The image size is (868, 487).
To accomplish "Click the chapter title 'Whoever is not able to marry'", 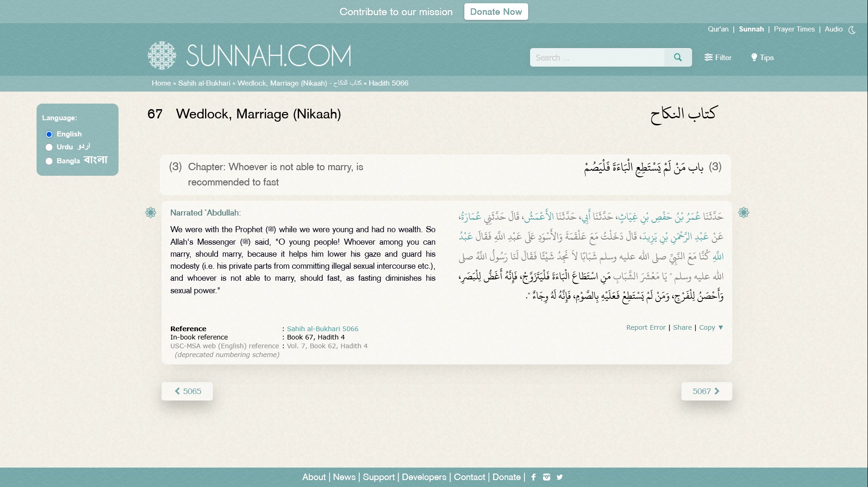I will tap(275, 174).
